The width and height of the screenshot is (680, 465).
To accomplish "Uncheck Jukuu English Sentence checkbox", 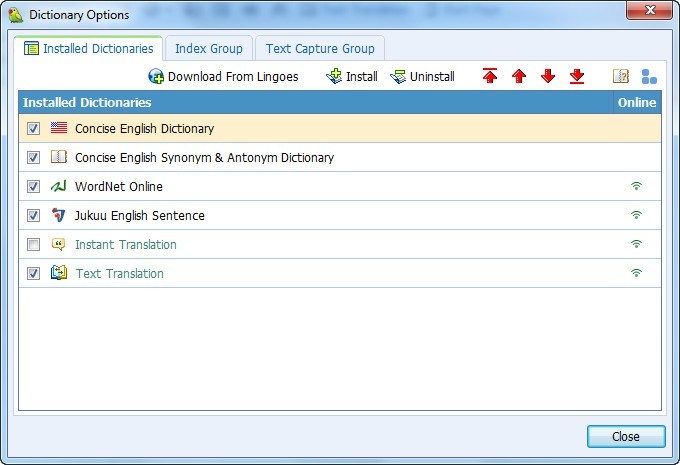I will [33, 216].
